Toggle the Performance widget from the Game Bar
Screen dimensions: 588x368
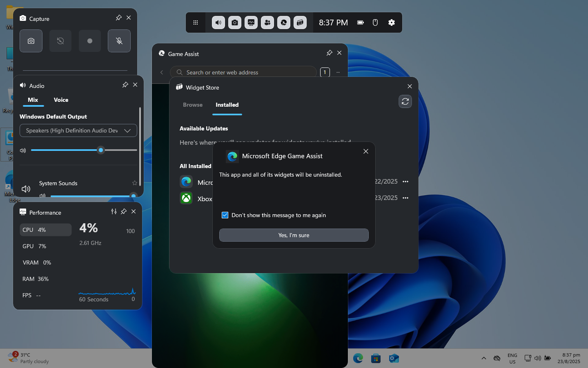251,22
